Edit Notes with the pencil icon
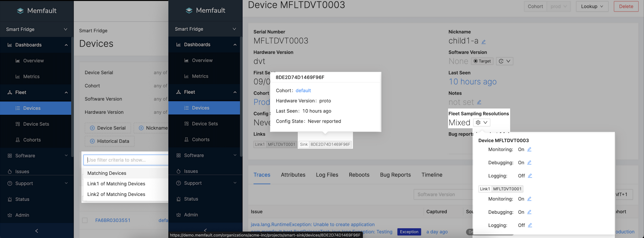This screenshot has height=238, width=644. tap(479, 102)
